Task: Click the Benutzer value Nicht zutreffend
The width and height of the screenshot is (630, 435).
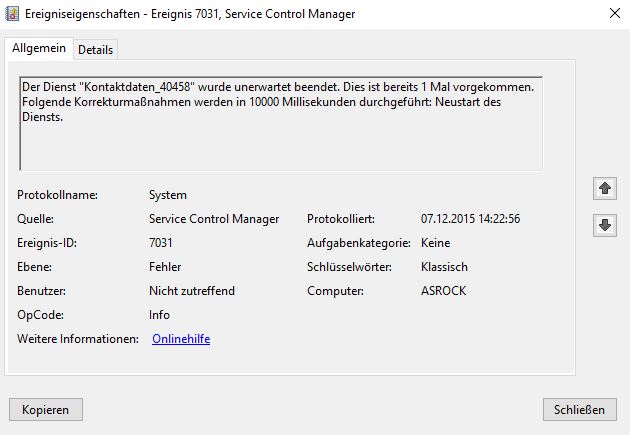Action: click(x=192, y=291)
